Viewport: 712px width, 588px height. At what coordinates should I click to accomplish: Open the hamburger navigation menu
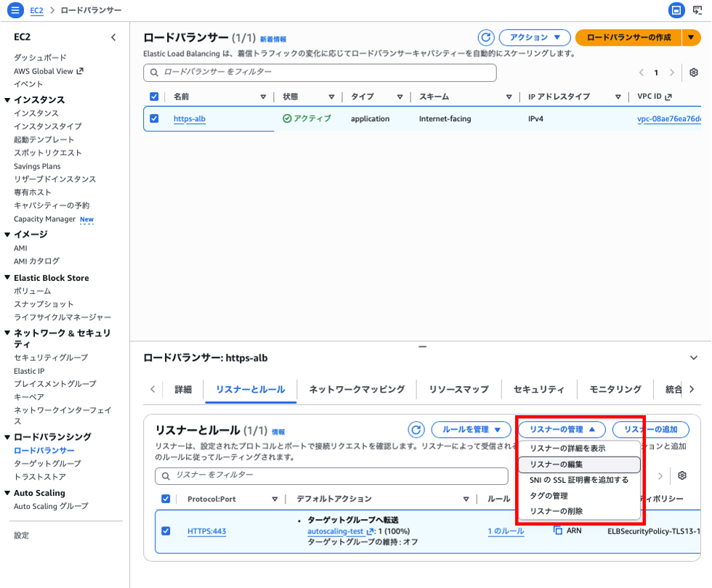coord(15,9)
